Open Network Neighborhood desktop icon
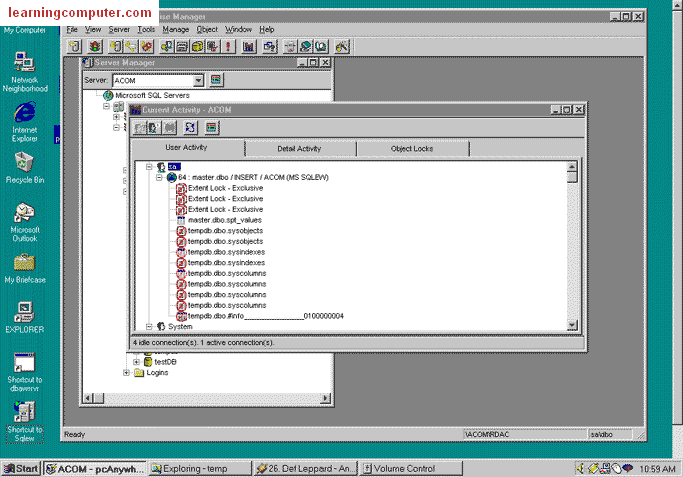 point(25,72)
